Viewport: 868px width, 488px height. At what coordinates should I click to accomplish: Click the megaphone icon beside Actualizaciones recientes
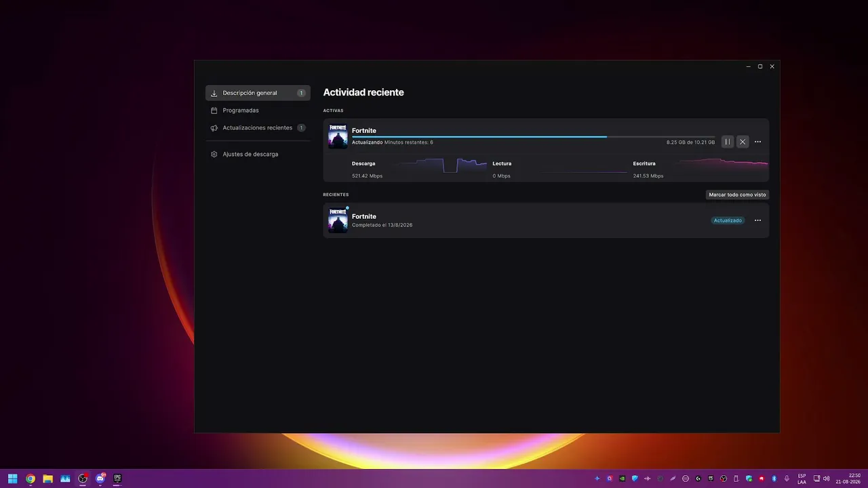pyautogui.click(x=214, y=128)
